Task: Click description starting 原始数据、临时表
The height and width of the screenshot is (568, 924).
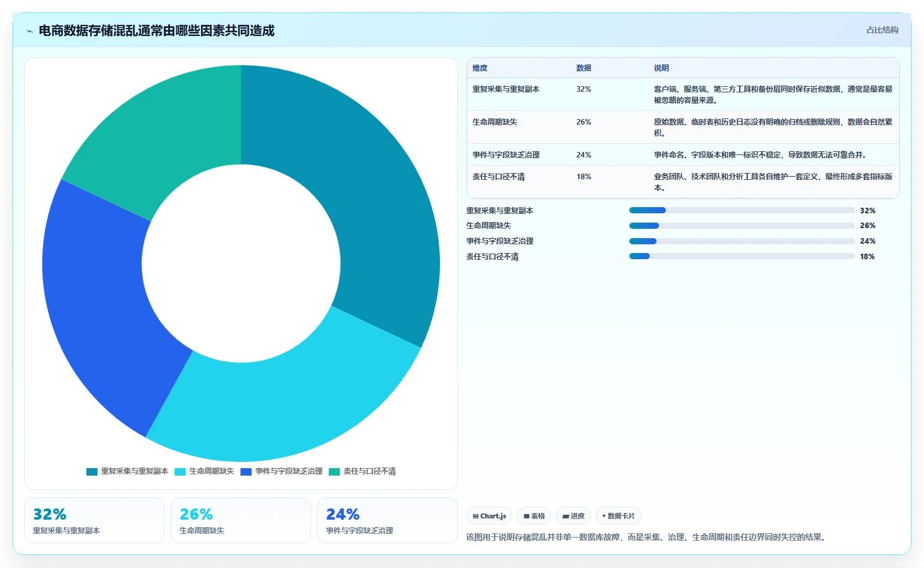Action: (773, 128)
